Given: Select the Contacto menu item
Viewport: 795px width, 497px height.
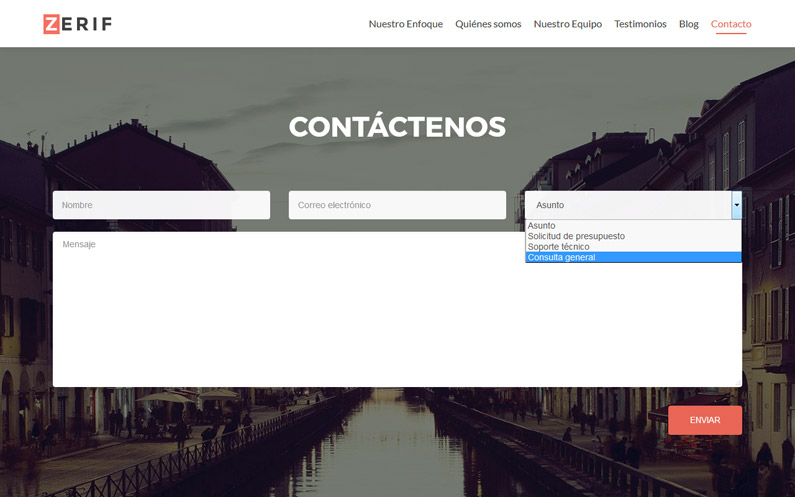Looking at the screenshot, I should 731,24.
